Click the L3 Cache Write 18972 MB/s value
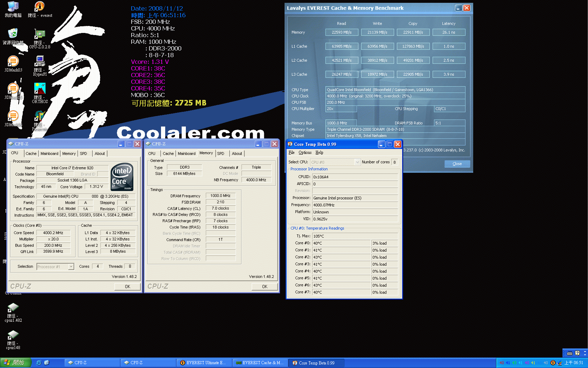Viewport: 588px width, 368px height. pyautogui.click(x=377, y=74)
